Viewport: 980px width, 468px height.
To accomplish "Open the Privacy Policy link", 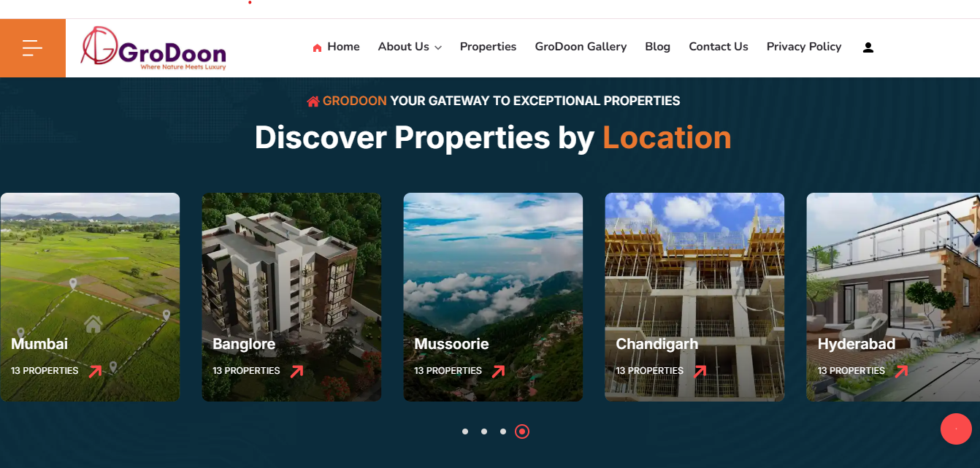I will [804, 47].
